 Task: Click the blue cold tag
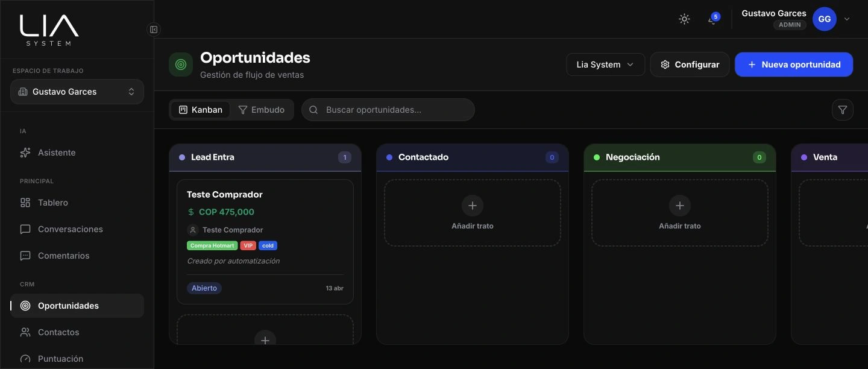pos(268,245)
